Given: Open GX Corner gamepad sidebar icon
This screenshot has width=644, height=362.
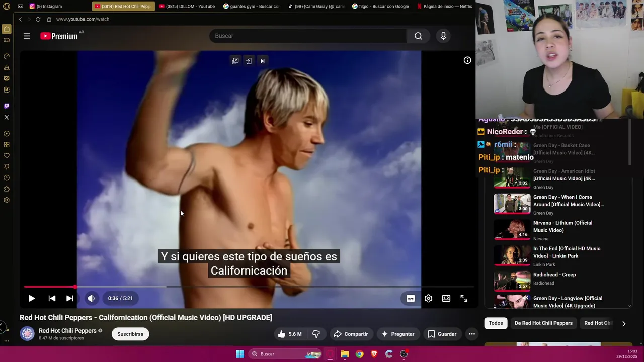Looking at the screenshot, I should click(7, 40).
